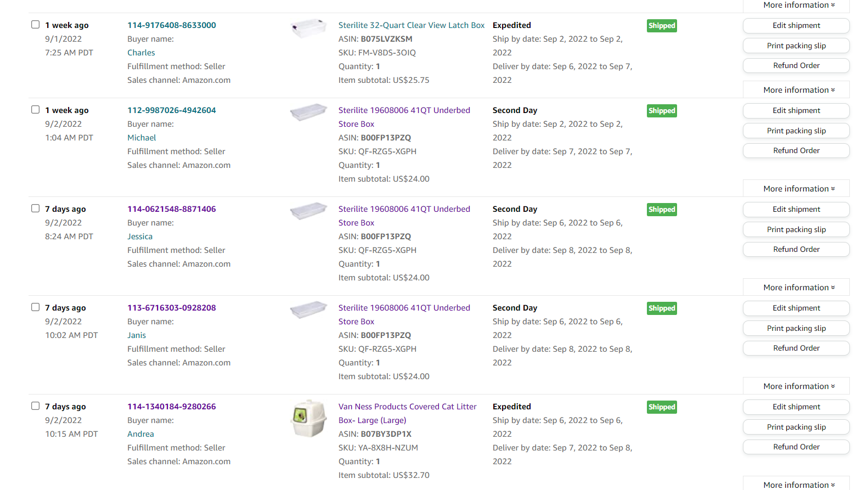The height and width of the screenshot is (490, 868).
Task: Click Shipped status badge for Andrea's order
Action: pyautogui.click(x=661, y=407)
